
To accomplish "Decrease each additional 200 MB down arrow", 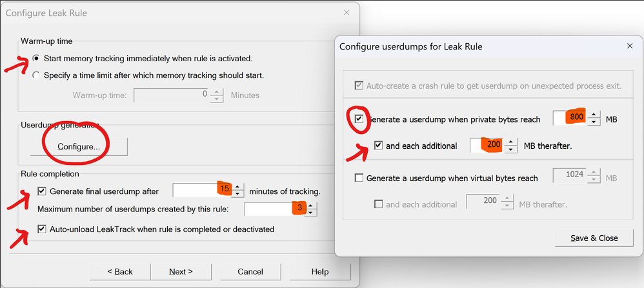I will 510,149.
